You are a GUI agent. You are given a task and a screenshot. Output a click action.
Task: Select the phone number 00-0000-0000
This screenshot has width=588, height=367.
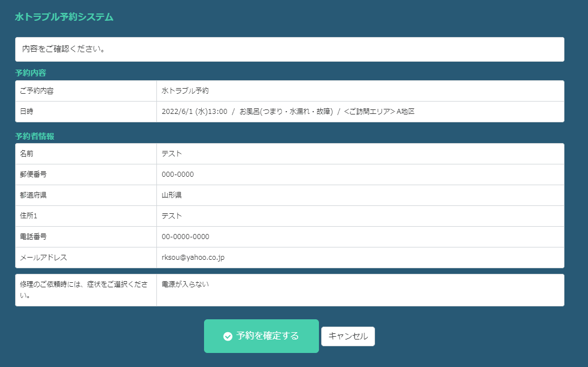coord(185,236)
